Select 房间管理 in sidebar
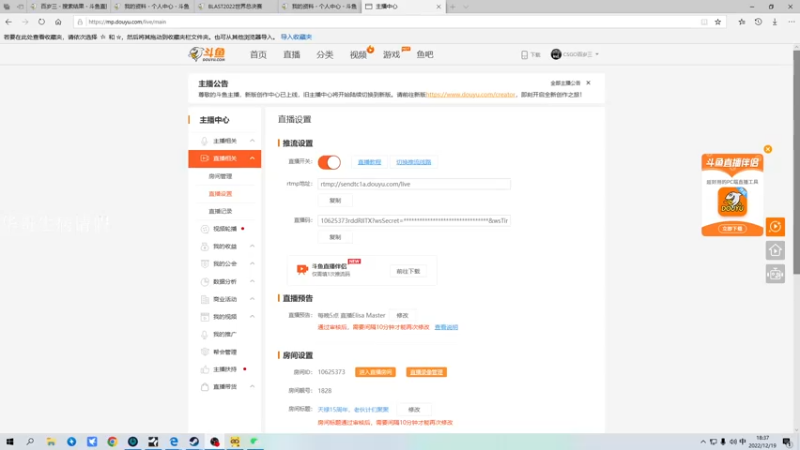This screenshot has height=450, width=800. tap(220, 177)
